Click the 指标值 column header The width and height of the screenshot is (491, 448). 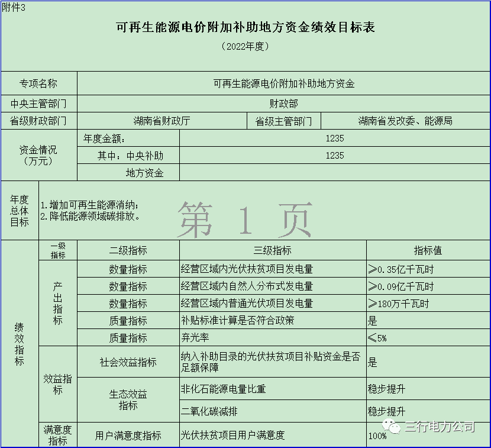coord(428,250)
